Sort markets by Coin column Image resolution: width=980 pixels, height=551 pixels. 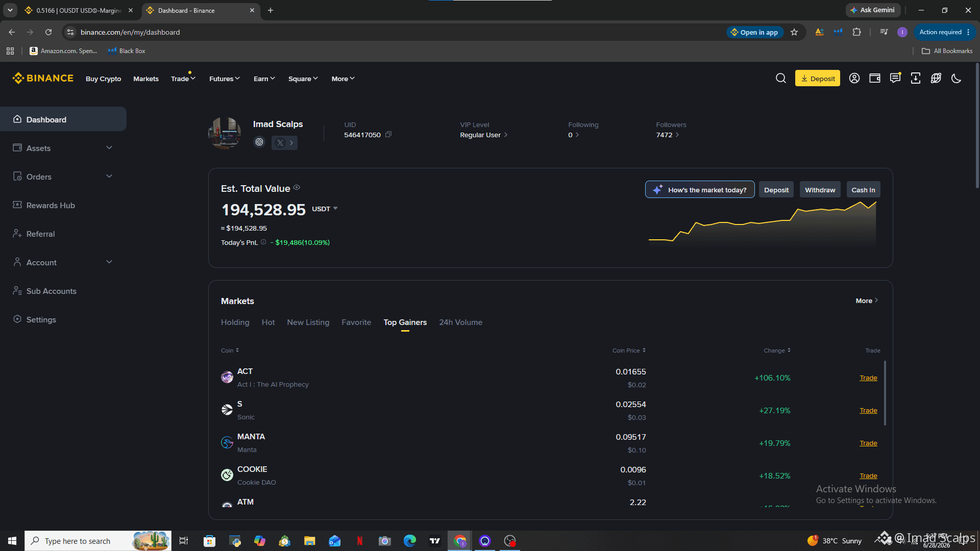click(230, 350)
